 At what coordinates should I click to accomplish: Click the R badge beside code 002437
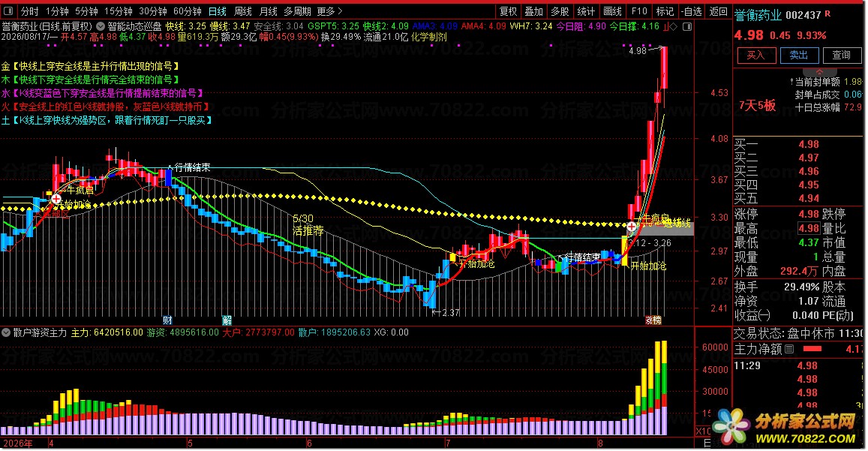(827, 14)
